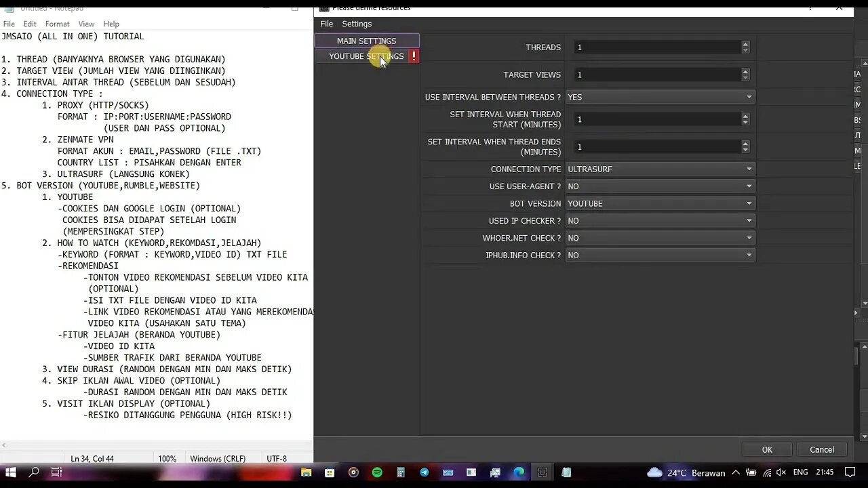Viewport: 868px width, 488px height.
Task: Open Microsoft Store taskbar icon
Action: [x=330, y=472]
